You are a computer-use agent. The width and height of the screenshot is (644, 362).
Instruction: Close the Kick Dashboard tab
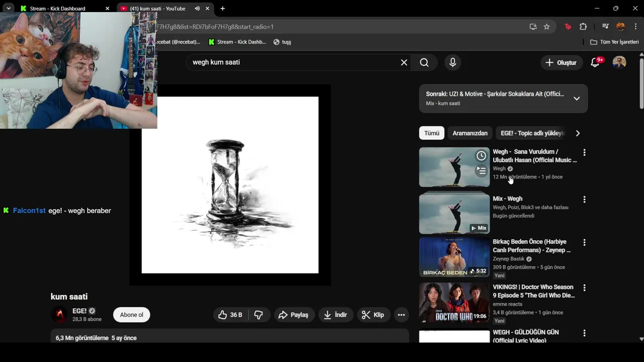pyautogui.click(x=107, y=9)
